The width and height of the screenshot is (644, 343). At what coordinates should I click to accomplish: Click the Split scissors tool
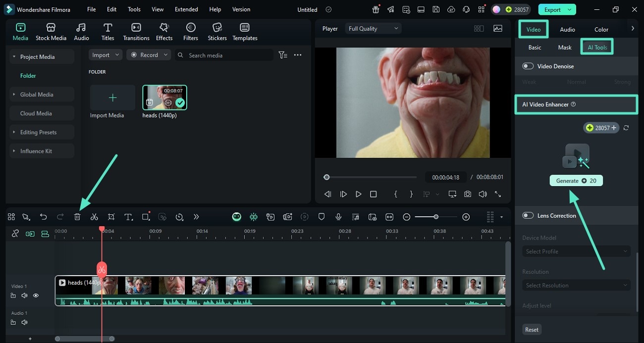94,217
